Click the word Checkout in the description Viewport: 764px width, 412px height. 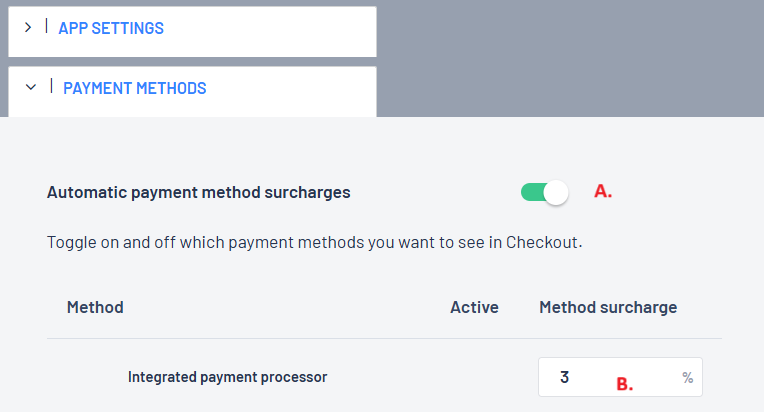[x=543, y=243]
